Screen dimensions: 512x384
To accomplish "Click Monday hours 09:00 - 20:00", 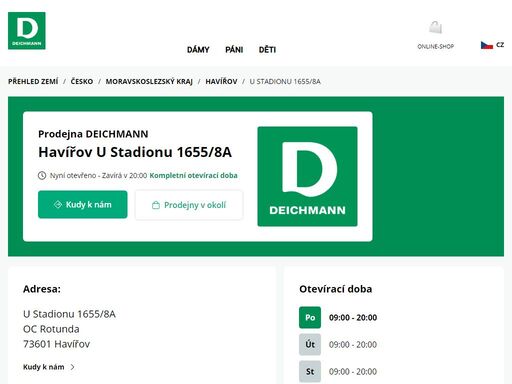I will [353, 317].
